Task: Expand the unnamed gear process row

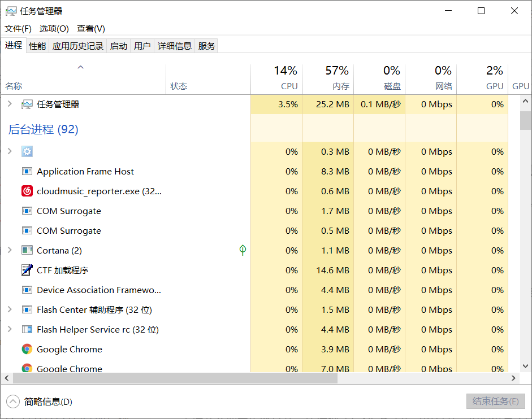Action: point(10,151)
